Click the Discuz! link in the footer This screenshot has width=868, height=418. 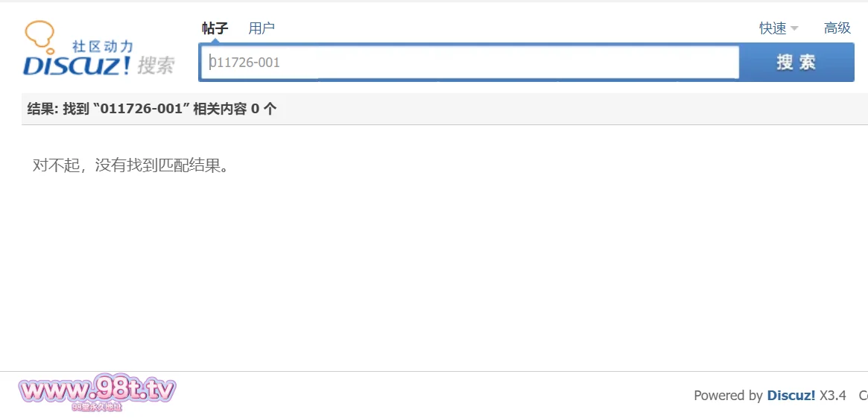791,396
